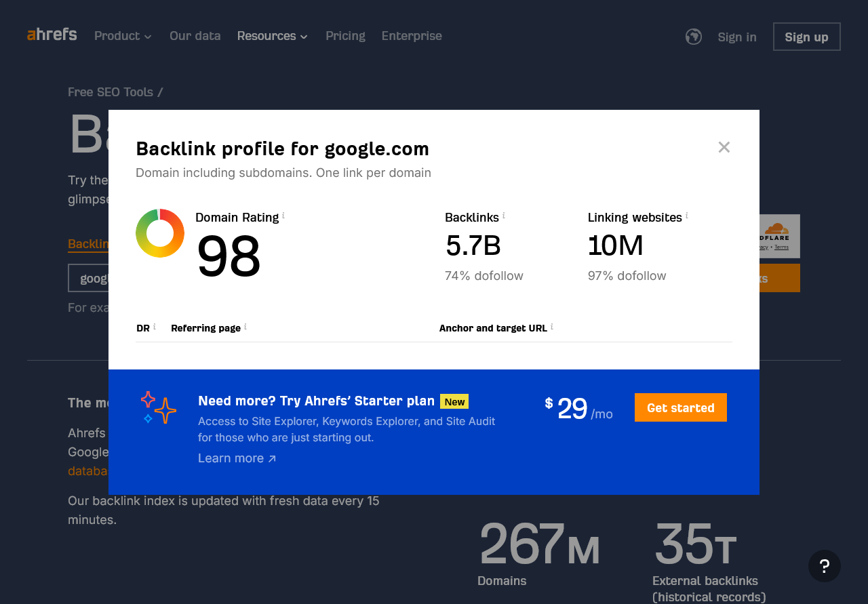The width and height of the screenshot is (868, 604).
Task: Click the DR column info icon
Action: coord(154,325)
